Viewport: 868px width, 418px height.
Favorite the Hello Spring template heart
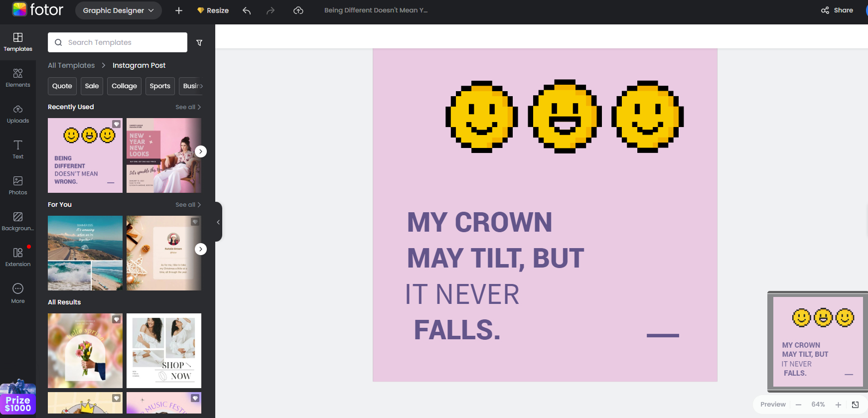116,319
